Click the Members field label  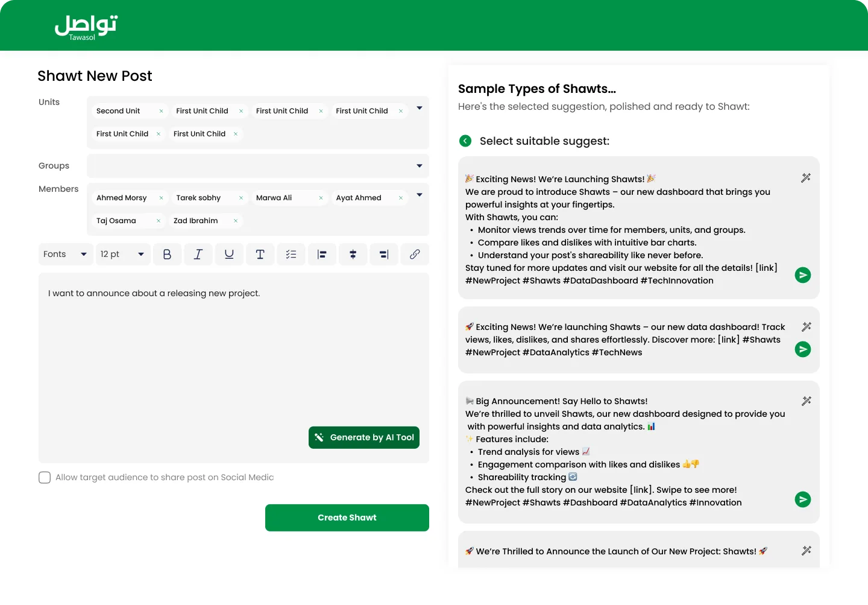point(58,189)
